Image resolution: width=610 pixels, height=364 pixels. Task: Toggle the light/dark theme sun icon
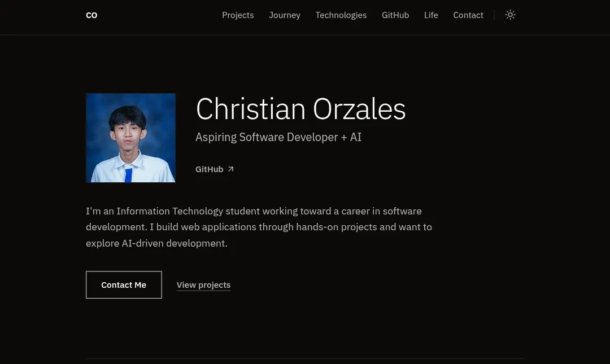[x=510, y=15]
